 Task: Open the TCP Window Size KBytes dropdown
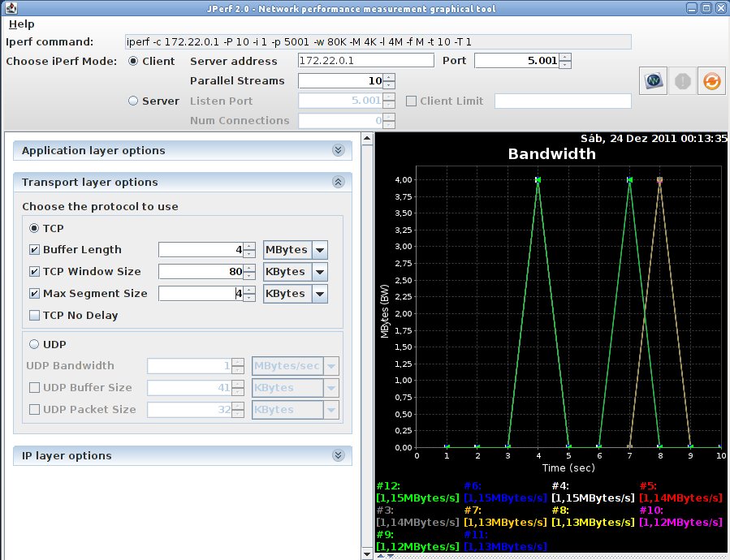tap(320, 272)
